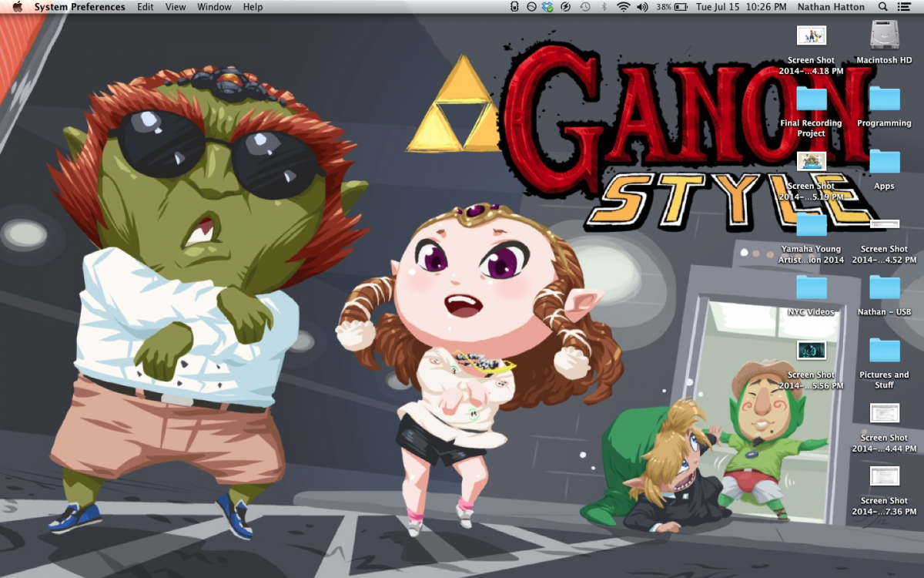Select the Macintosh HD drive icon
The height and width of the screenshot is (578, 924).
pos(884,36)
